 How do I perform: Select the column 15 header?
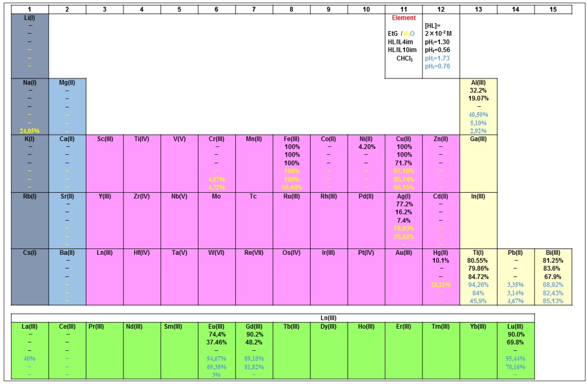[553, 9]
